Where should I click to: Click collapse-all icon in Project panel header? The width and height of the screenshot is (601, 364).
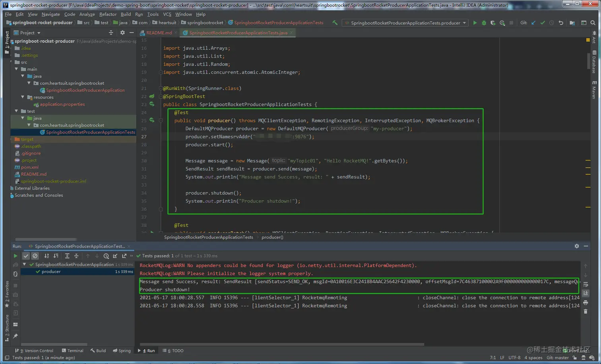(111, 33)
